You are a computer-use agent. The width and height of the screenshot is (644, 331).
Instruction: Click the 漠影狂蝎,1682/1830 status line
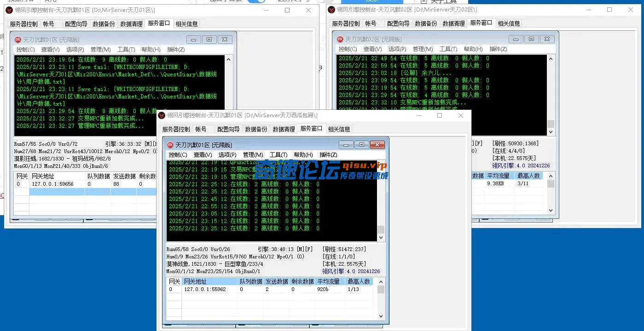(63, 158)
